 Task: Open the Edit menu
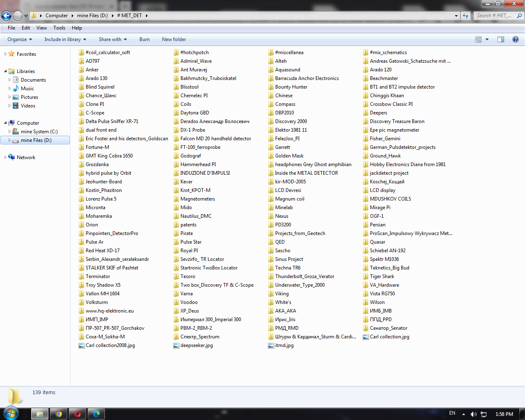tap(26, 28)
